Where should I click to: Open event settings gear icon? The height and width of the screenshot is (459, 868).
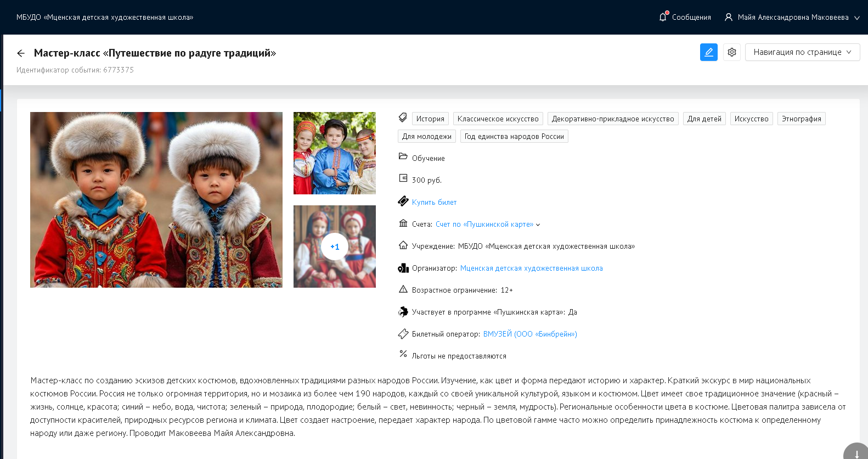[x=731, y=52]
